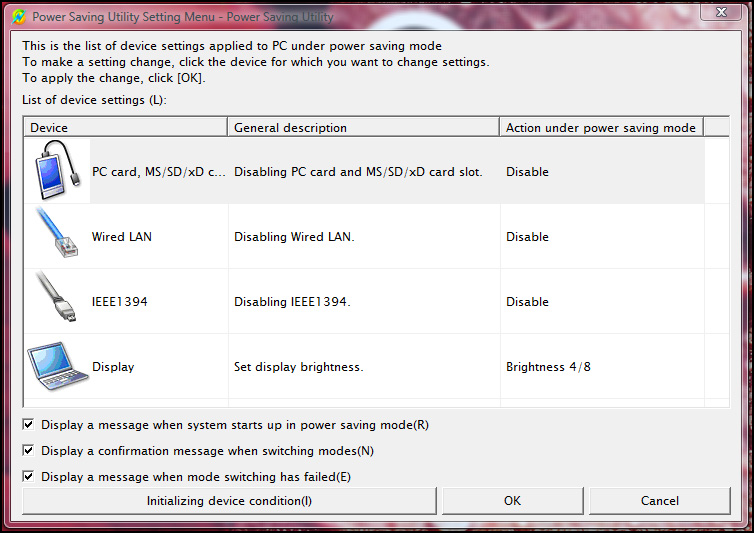Click the Power Saving Utility title bar icon
The image size is (754, 533).
19,17
